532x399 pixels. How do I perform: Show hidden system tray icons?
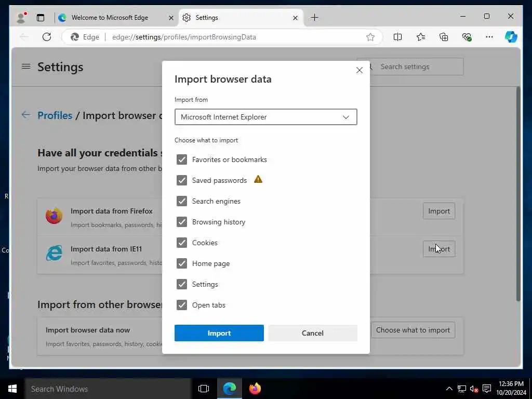point(449,389)
